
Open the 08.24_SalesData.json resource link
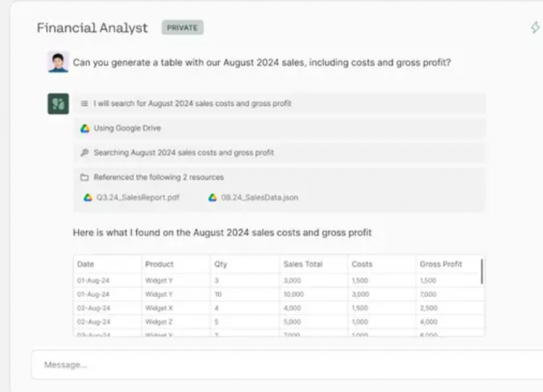point(260,197)
